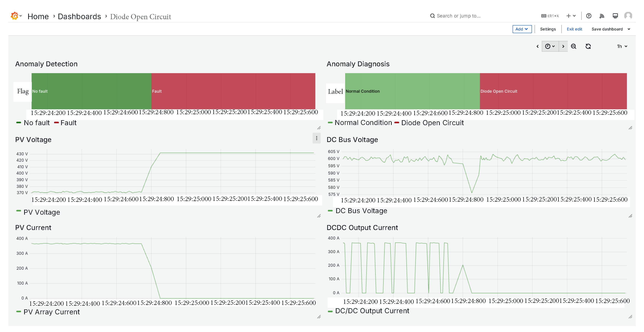
Task: Open the user profile avatar
Action: (628, 16)
